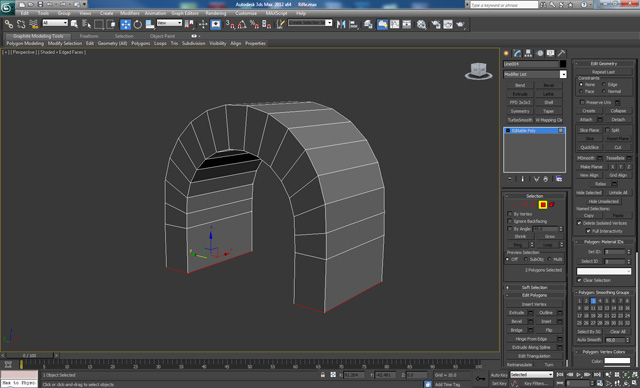Open the Create Selection Set dropdown
640x388 pixels.
[x=310, y=23]
